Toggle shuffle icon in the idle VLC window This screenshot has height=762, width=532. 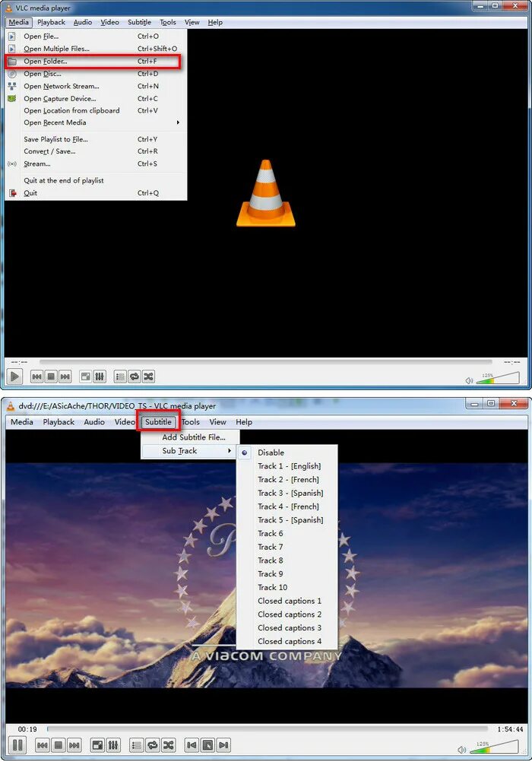(148, 376)
